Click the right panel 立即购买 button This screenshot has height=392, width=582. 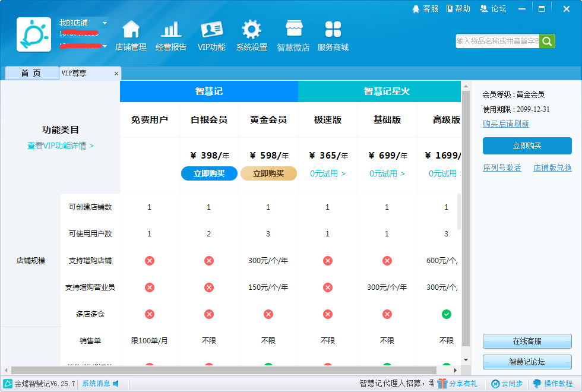527,146
